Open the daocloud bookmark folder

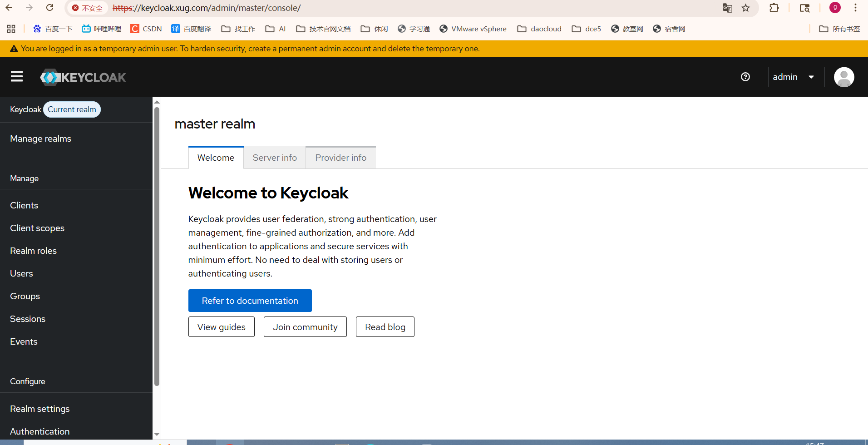(x=539, y=29)
